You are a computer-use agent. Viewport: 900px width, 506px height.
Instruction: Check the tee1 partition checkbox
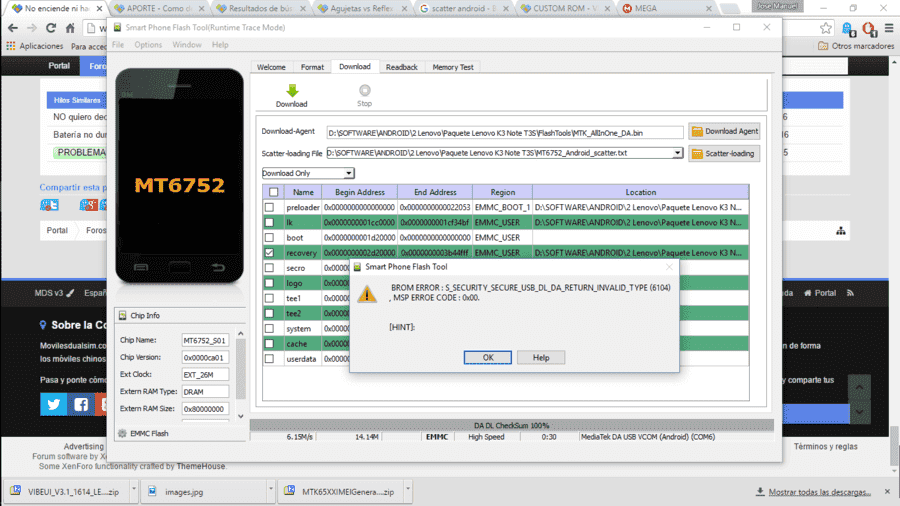[269, 298]
